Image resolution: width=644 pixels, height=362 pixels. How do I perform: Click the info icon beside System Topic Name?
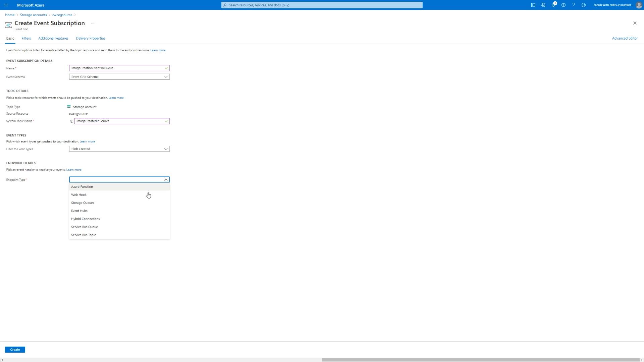click(71, 121)
